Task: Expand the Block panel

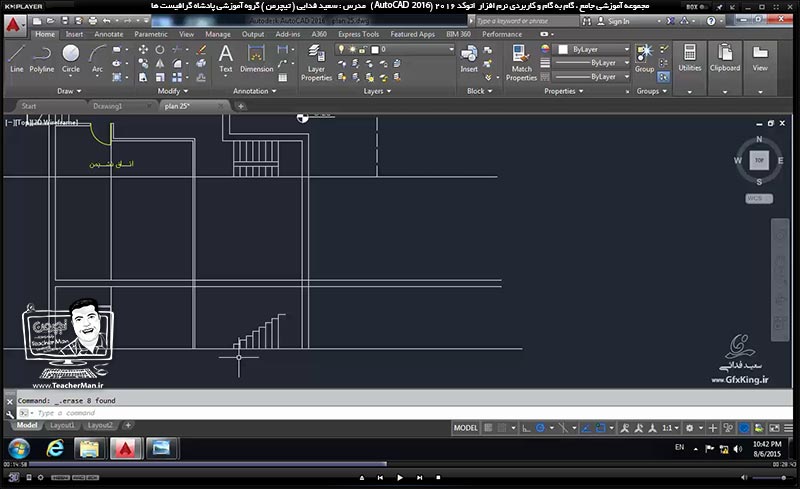Action: [x=480, y=91]
